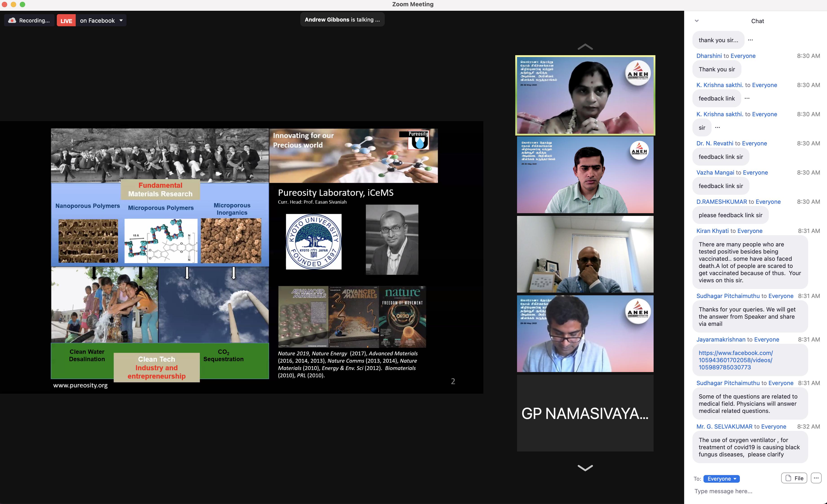Image resolution: width=827 pixels, height=504 pixels.
Task: Open the Facebook video link in chat
Action: (736, 360)
